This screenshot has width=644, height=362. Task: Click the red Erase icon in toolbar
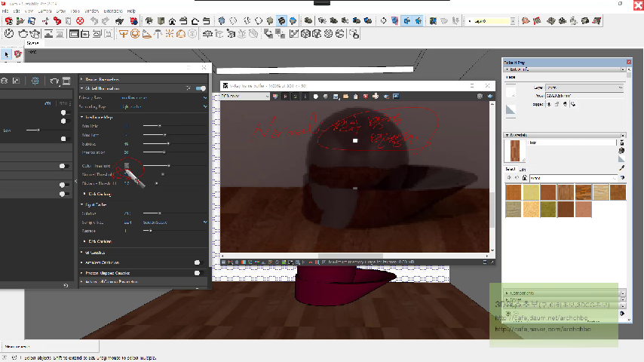tap(80, 20)
